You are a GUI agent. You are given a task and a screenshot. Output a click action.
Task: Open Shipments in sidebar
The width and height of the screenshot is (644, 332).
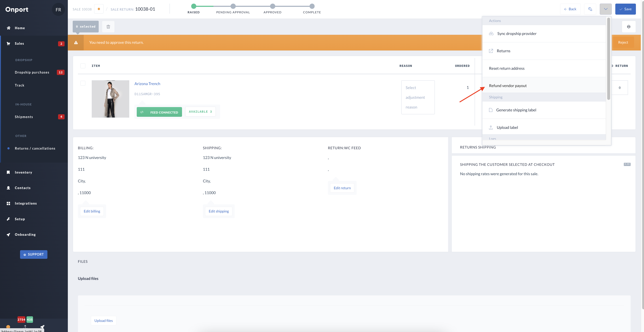[x=24, y=117]
